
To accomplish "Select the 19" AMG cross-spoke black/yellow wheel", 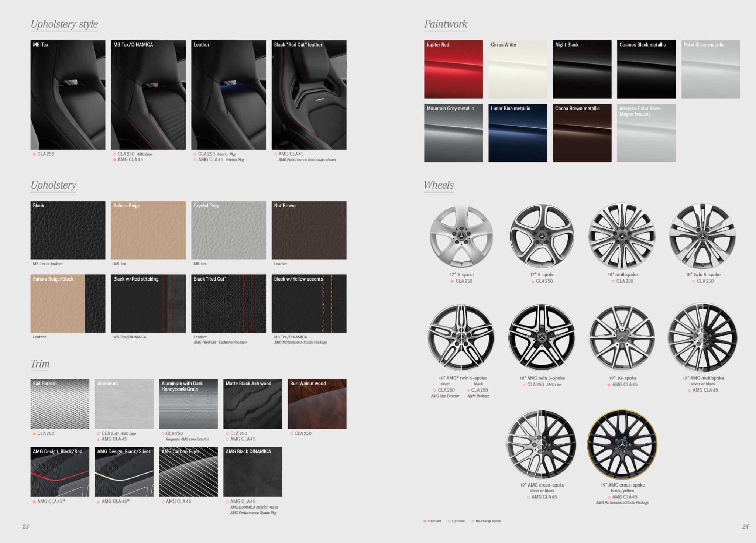I will coord(622,444).
